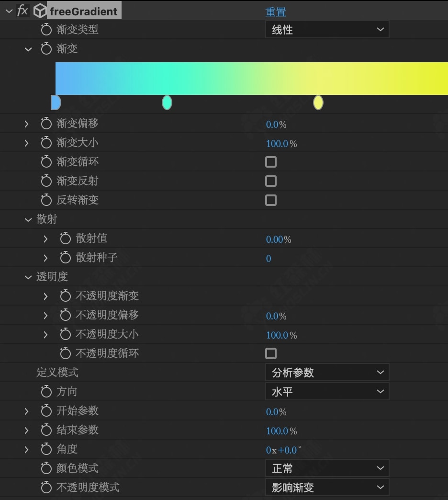The width and height of the screenshot is (448, 500).
Task: Check the 反转渐变 box
Action: pyautogui.click(x=271, y=200)
